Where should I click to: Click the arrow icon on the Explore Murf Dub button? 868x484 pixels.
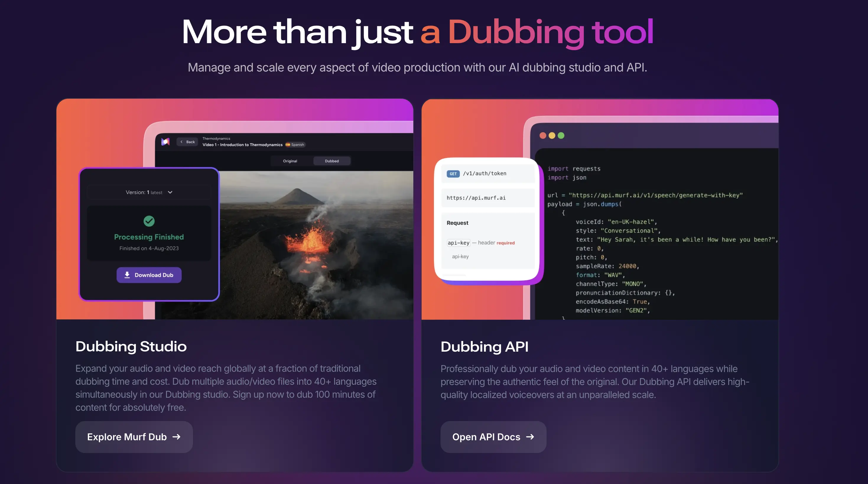coord(177,437)
